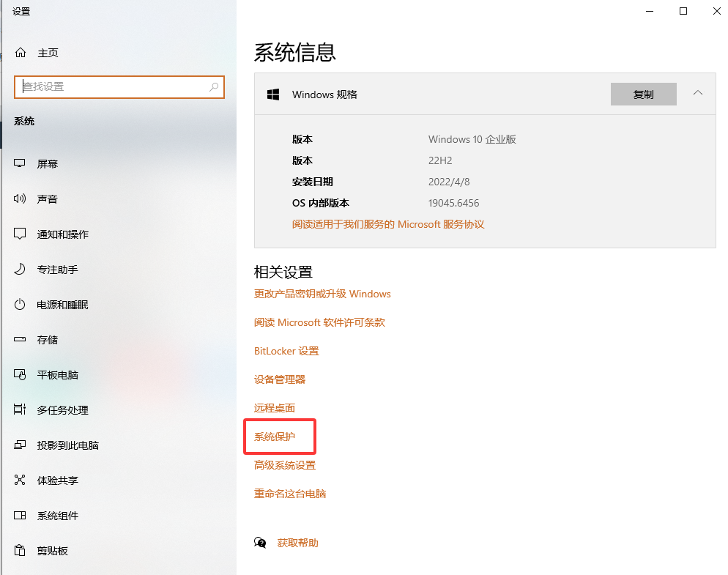Click the 系统保护 link
Viewport: 728px width, 575px height.
[275, 437]
